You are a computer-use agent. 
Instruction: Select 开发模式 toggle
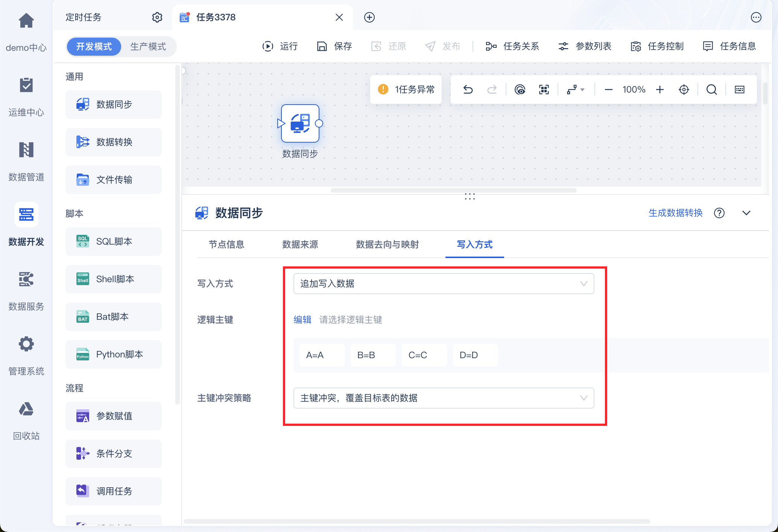point(94,47)
